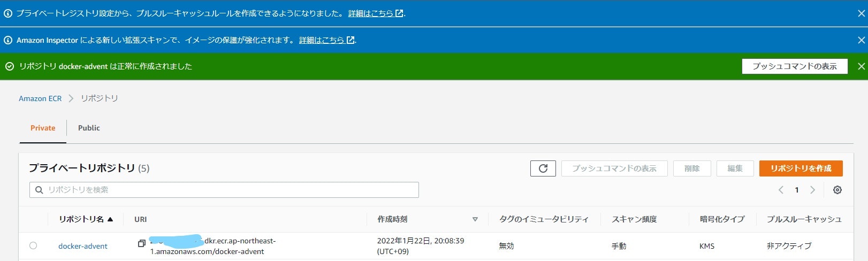This screenshot has height=261, width=868.
Task: Click the info icon in the pull-through cache banner
Action: click(x=8, y=13)
